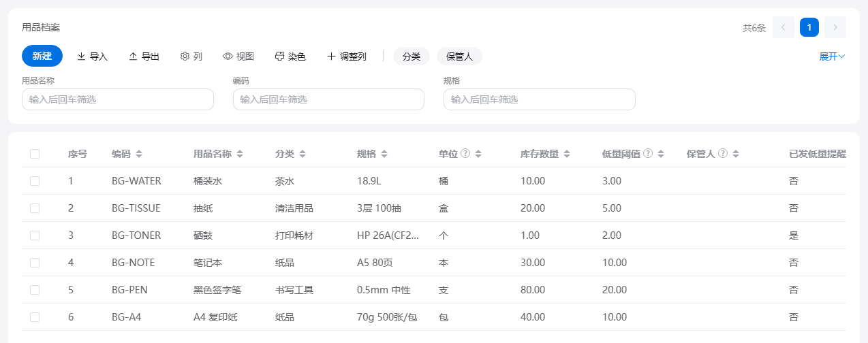Viewport: 868px width, 343px height.
Task: Click help icon next to 单位
Action: 466,153
